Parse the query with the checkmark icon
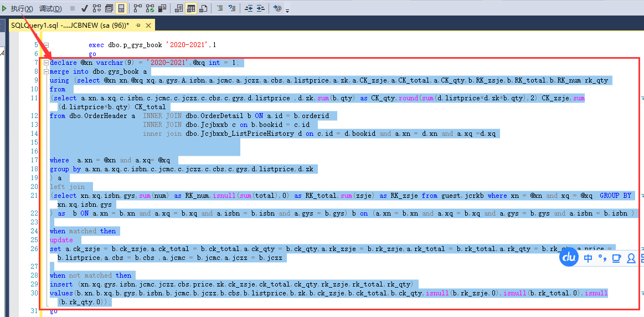 click(85, 8)
